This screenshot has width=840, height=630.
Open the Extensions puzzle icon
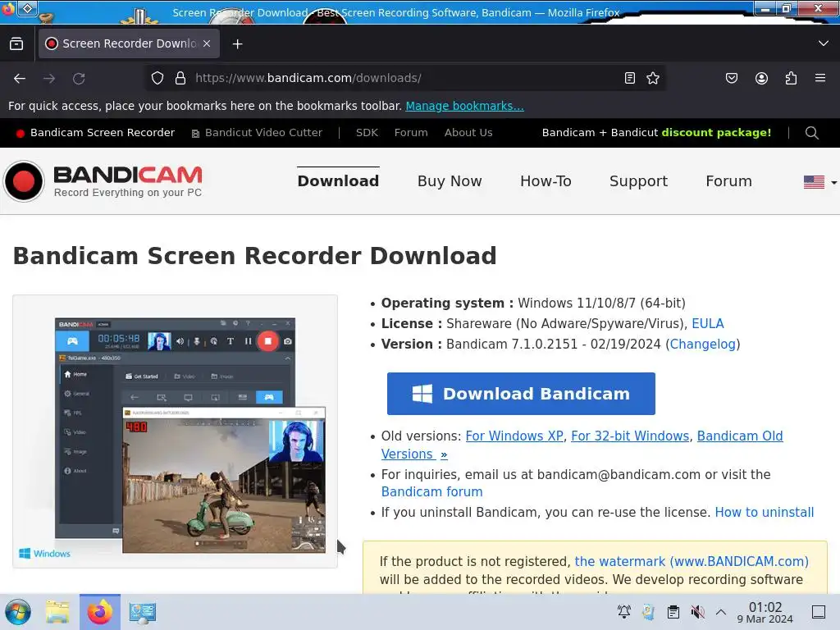tap(791, 78)
